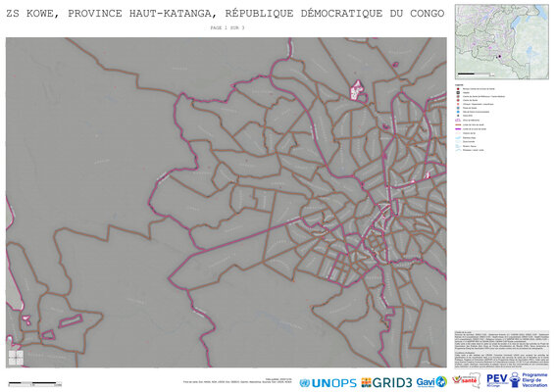Click the UNOPS logo
This screenshot has height=392, width=555.
point(328,383)
